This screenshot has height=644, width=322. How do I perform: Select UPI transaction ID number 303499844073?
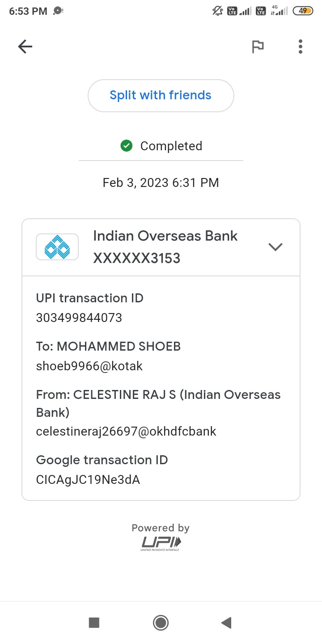pos(79,318)
